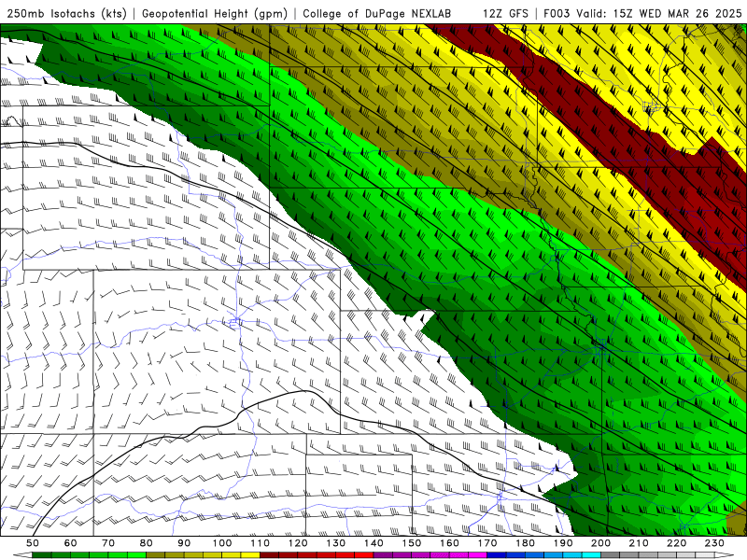Click the 140 label on the color scale

click(373, 543)
